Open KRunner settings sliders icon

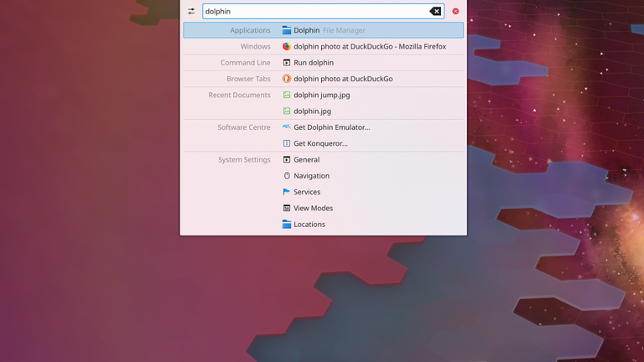coord(191,11)
